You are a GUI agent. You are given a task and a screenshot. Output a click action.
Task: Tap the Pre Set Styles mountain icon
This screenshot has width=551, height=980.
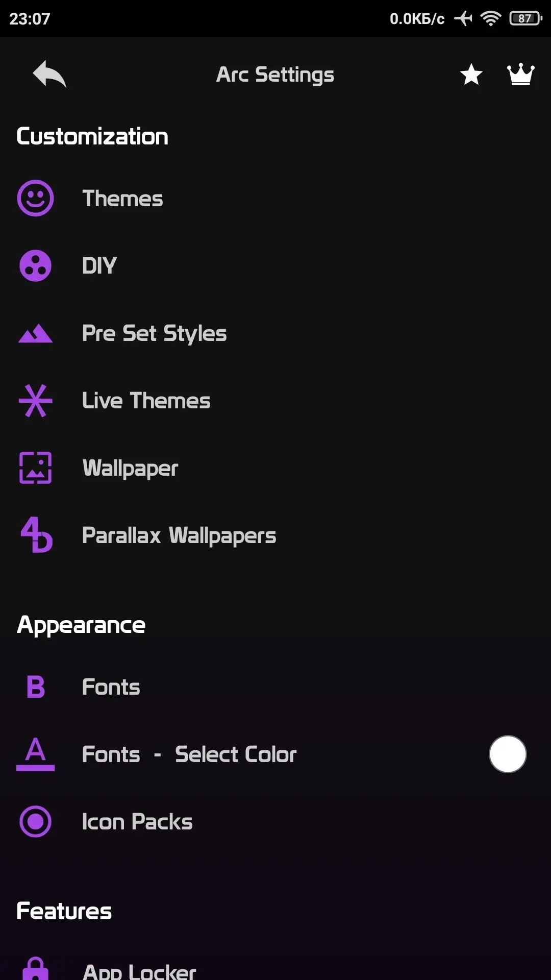point(35,334)
